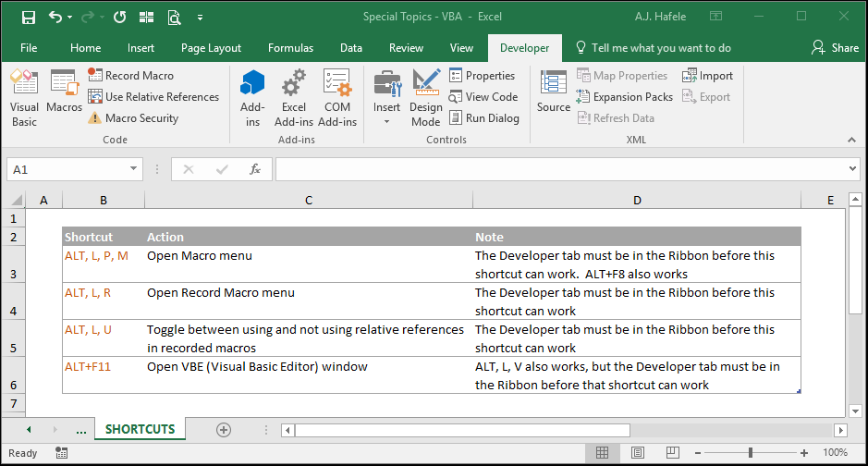Open the Name Box dropdown arrow

(133, 169)
